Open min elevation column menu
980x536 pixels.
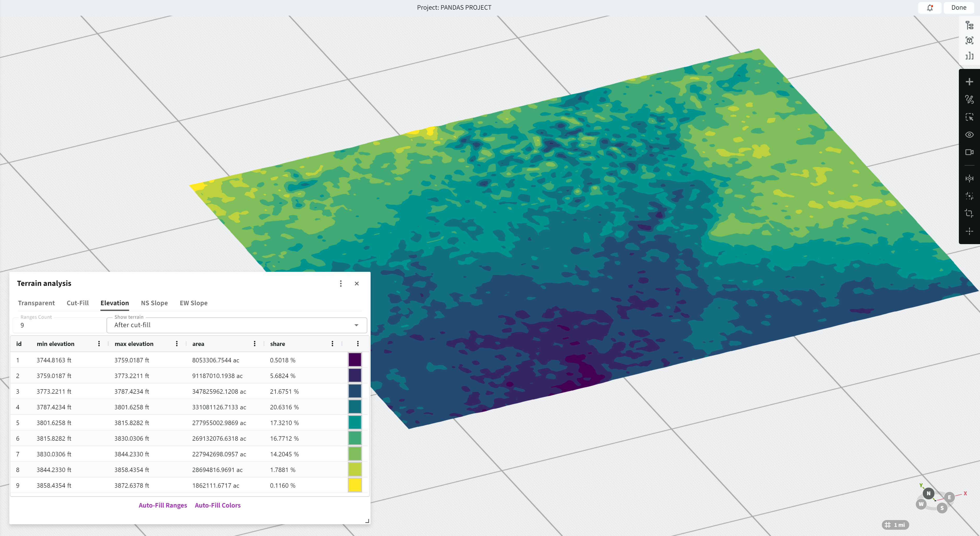point(99,344)
